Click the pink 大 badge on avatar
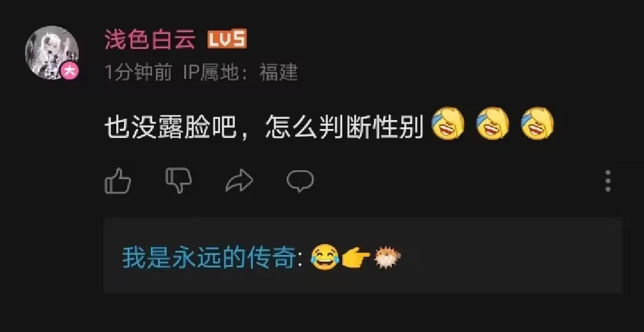Screen dimensions: 644x332 (x=70, y=71)
